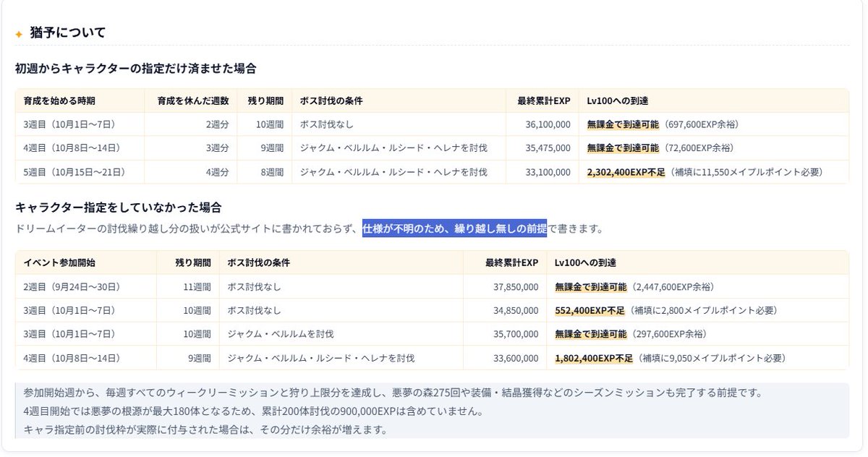Select the EXP value "35,475,000"
Image resolution: width=868 pixels, height=457 pixels.
(x=547, y=148)
